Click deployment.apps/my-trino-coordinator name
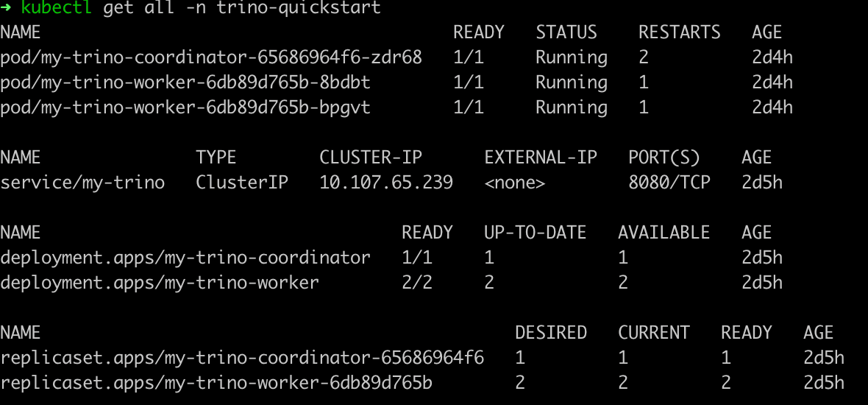Viewport: 868px width, 405px height. point(185,258)
